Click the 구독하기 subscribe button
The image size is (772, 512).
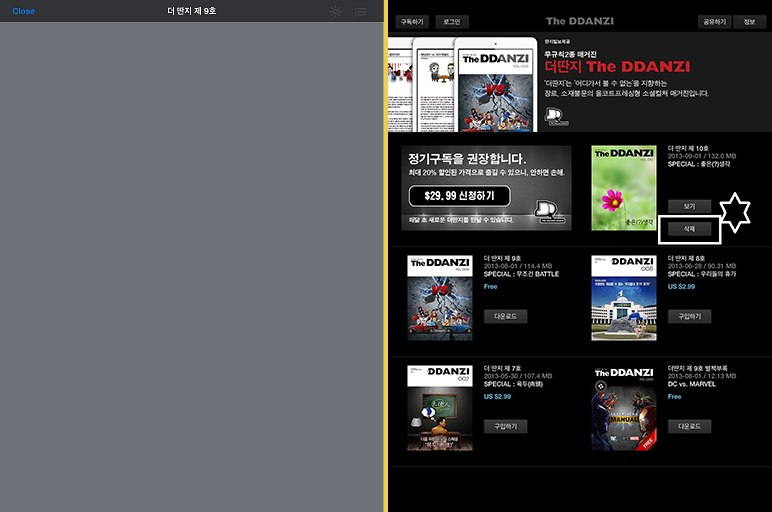click(412, 22)
